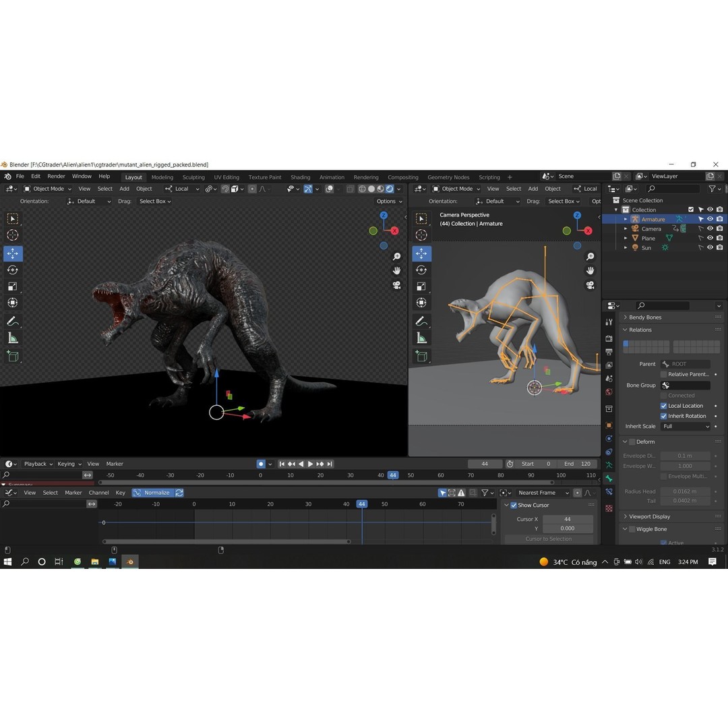Image resolution: width=728 pixels, height=728 pixels.
Task: Toggle camera view icon in camera viewport
Action: (x=590, y=285)
